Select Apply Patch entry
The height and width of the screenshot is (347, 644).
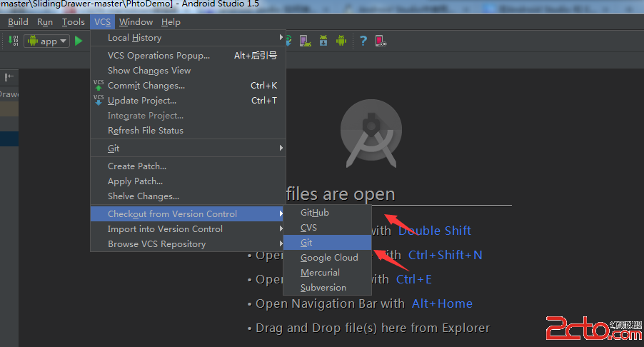188,181
